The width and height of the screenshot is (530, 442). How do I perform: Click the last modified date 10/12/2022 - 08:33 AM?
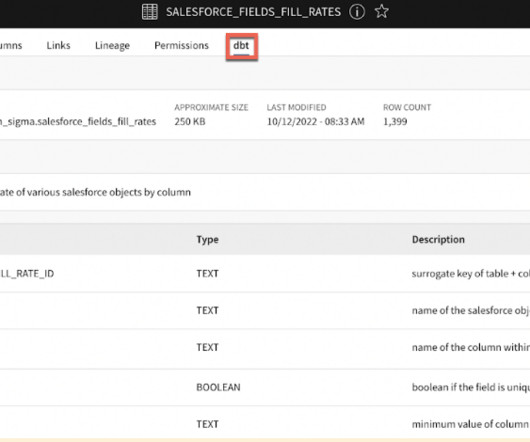tap(316, 121)
